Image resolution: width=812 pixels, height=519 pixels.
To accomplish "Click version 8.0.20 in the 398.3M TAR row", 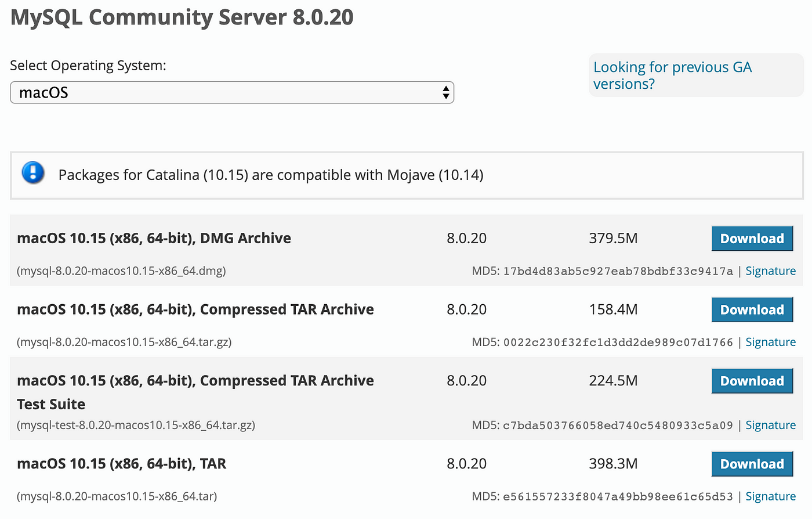I will (466, 464).
